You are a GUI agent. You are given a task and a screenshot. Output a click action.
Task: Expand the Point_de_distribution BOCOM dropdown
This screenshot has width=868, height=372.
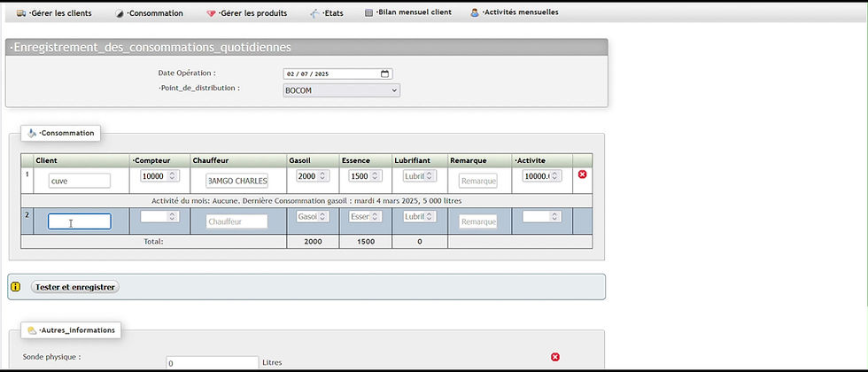pos(341,90)
